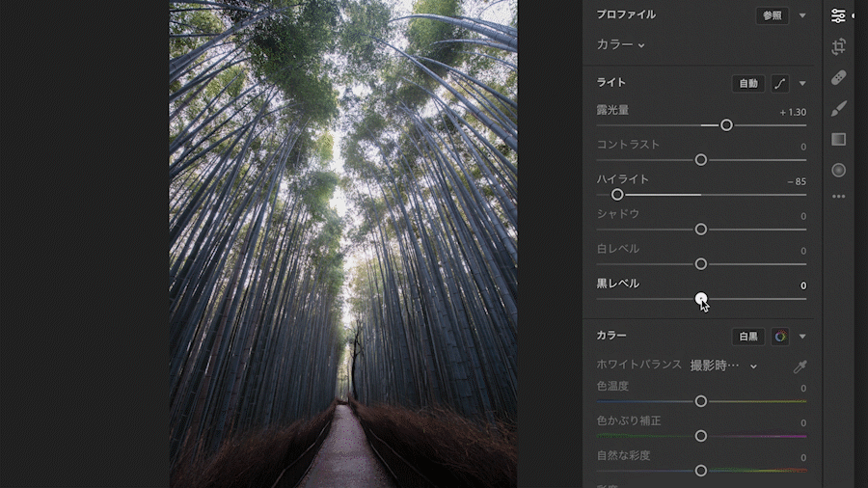Image resolution: width=868 pixels, height=488 pixels.
Task: Click the 自然な彩度 value 0
Action: click(803, 458)
